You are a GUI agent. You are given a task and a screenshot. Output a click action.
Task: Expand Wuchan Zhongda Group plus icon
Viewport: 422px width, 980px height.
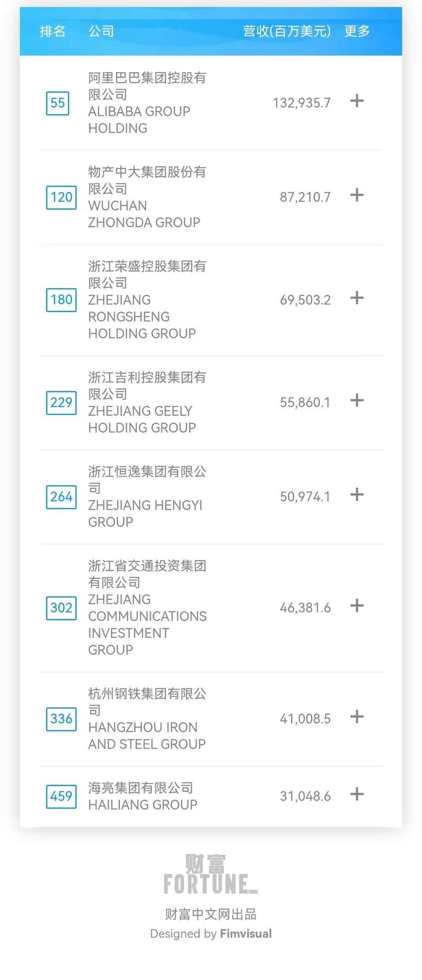357,195
